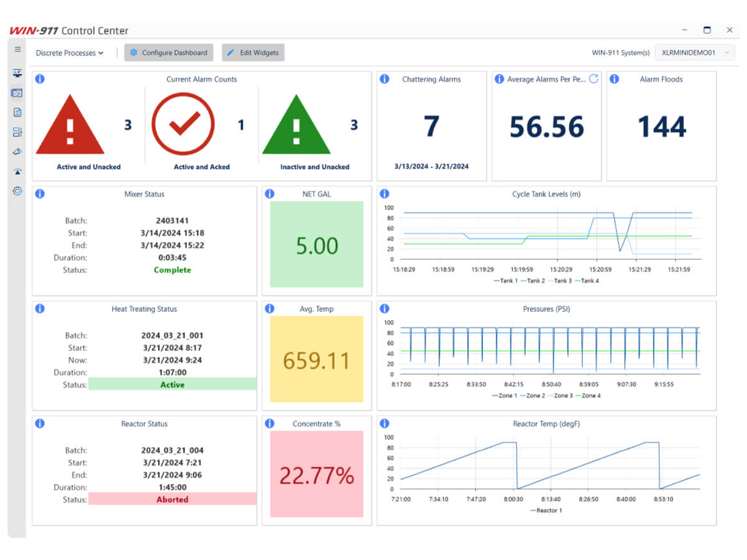Open the reports document icon in the sidebar
The image size is (747, 560).
17,111
